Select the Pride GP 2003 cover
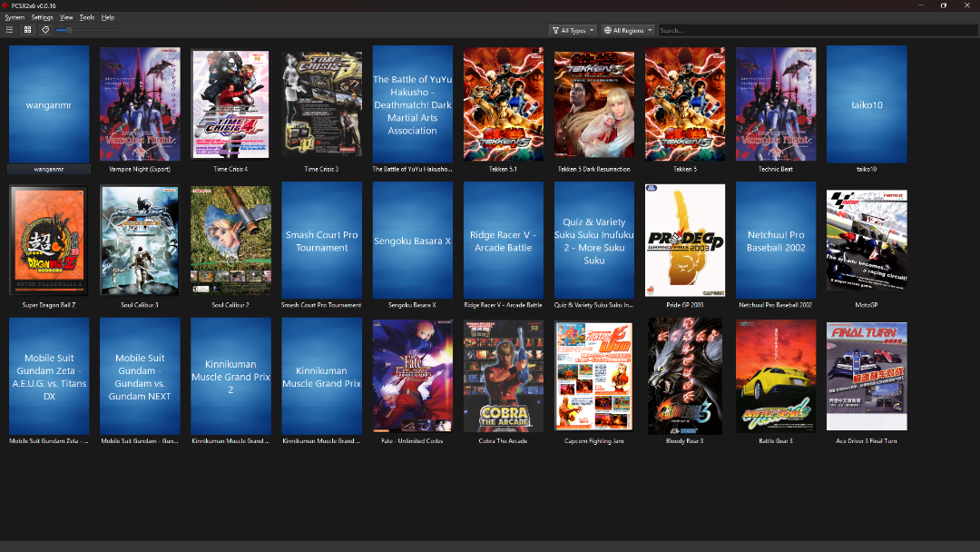 tap(685, 241)
